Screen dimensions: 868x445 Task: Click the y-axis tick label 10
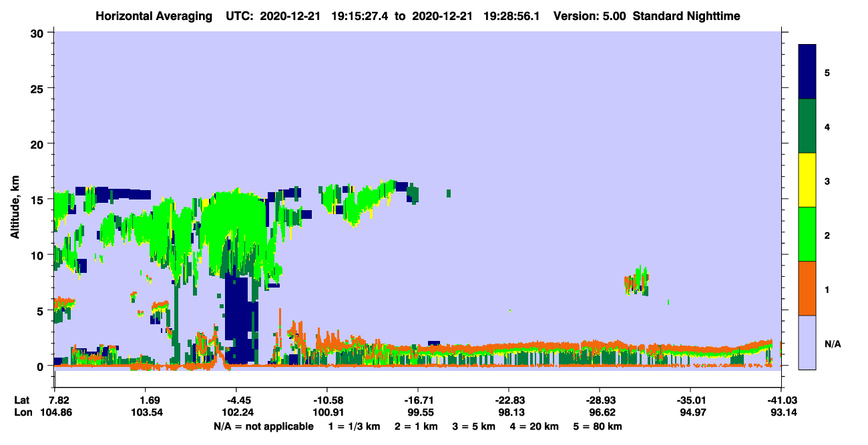tap(37, 255)
